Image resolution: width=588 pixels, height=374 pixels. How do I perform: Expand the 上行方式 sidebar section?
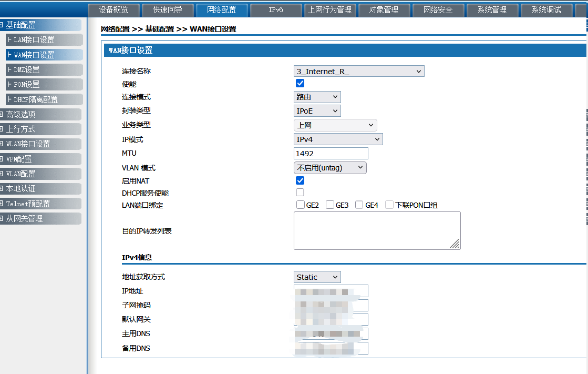(40, 129)
